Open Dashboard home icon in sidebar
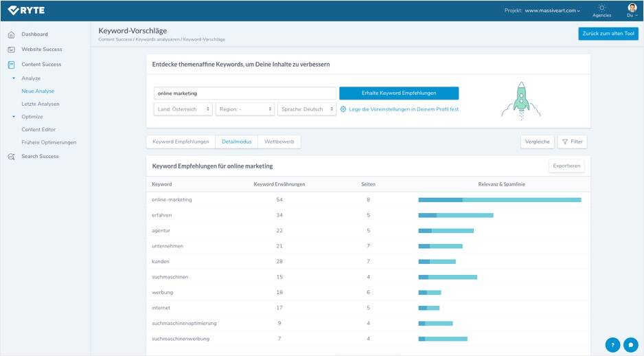644x356 pixels. point(11,34)
